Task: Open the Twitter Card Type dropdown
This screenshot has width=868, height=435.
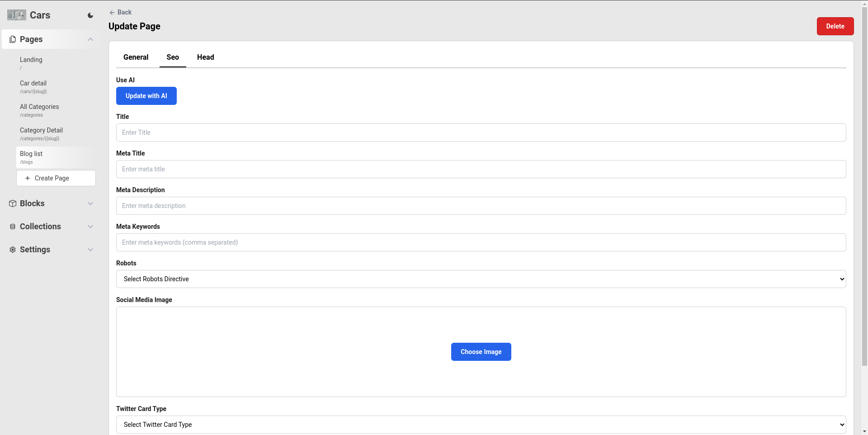Action: 481,425
